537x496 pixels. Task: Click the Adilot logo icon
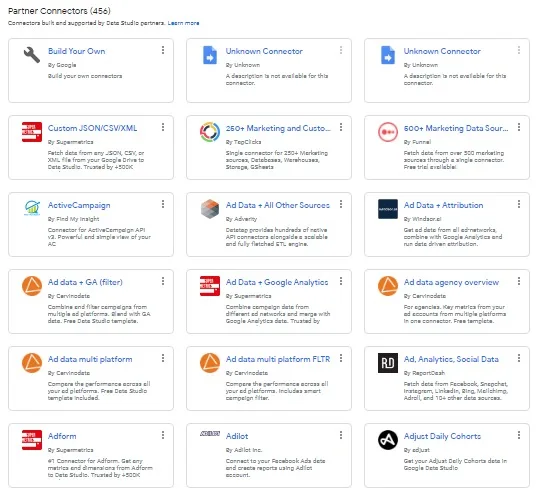pos(210,434)
